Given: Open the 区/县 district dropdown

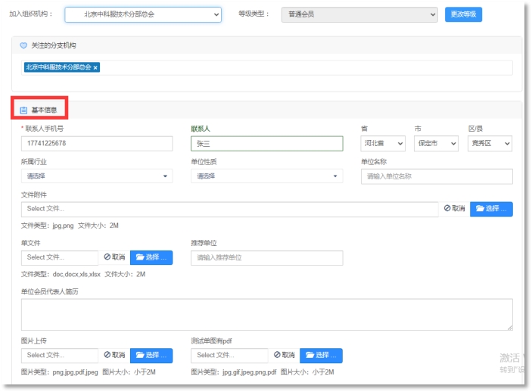Looking at the screenshot, I should [490, 144].
